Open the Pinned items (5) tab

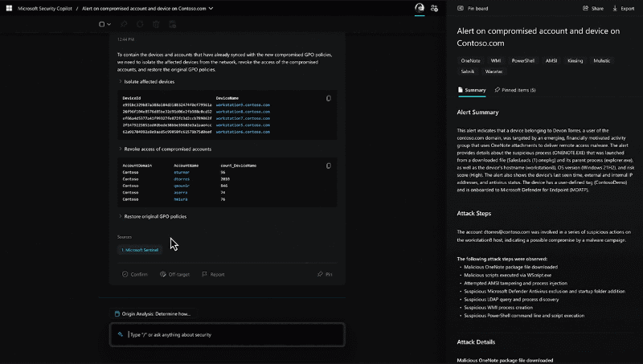click(x=514, y=90)
